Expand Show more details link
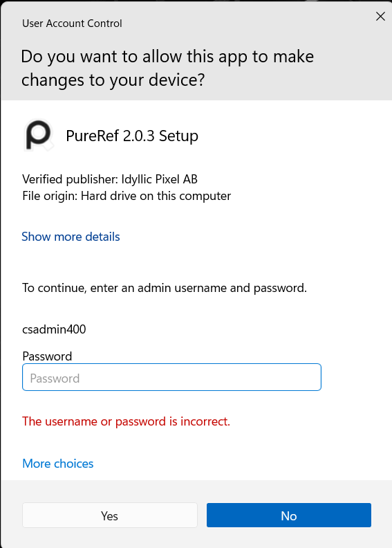This screenshot has height=548, width=392. click(x=71, y=237)
